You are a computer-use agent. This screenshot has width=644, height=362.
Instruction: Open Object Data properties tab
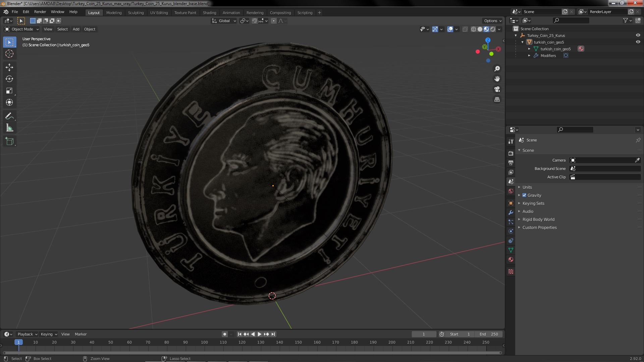point(511,250)
